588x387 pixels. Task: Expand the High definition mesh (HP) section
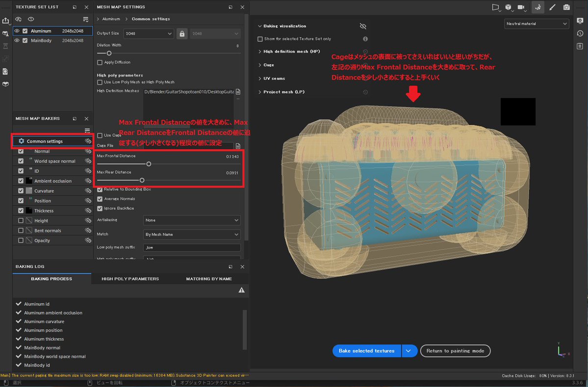pos(259,52)
